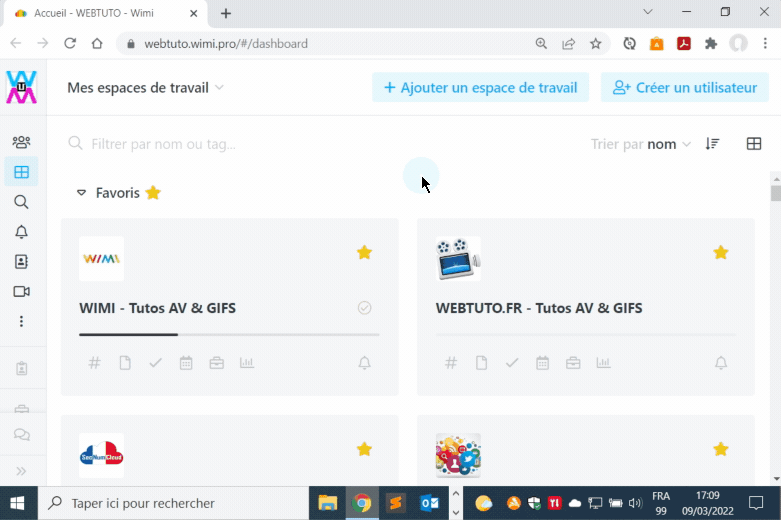Collapse the Favoris section
Screen dimensions: 781x520
pyautogui.click(x=81, y=193)
